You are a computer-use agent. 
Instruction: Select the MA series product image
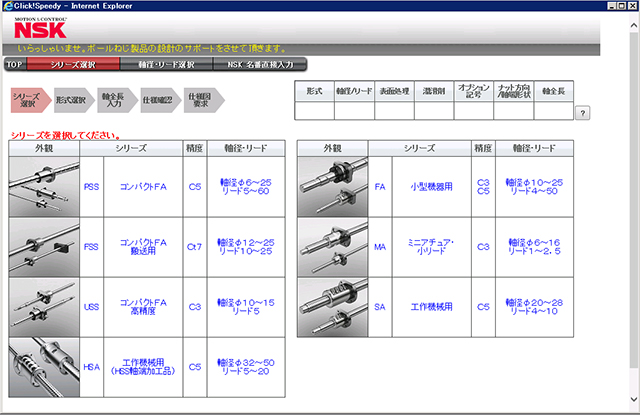coord(333,247)
